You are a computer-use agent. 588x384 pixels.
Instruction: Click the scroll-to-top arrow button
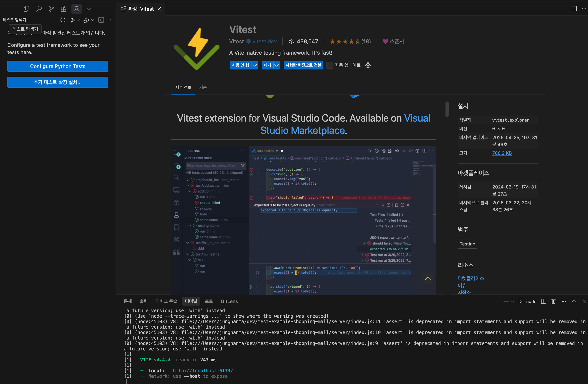click(x=428, y=279)
